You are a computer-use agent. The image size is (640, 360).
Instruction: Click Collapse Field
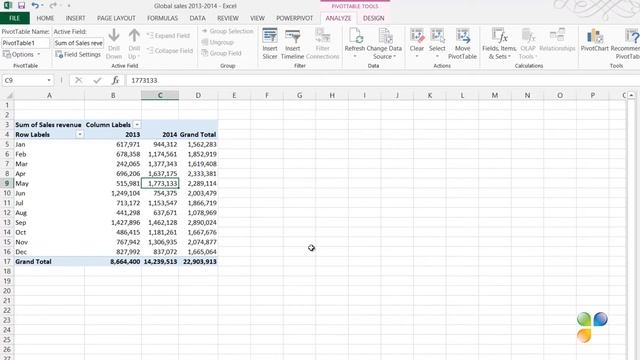pyautogui.click(x=169, y=51)
